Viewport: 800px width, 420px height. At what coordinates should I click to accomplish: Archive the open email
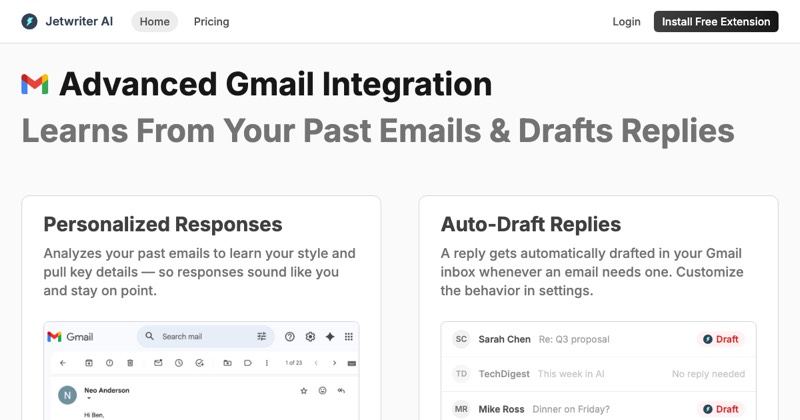(89, 363)
